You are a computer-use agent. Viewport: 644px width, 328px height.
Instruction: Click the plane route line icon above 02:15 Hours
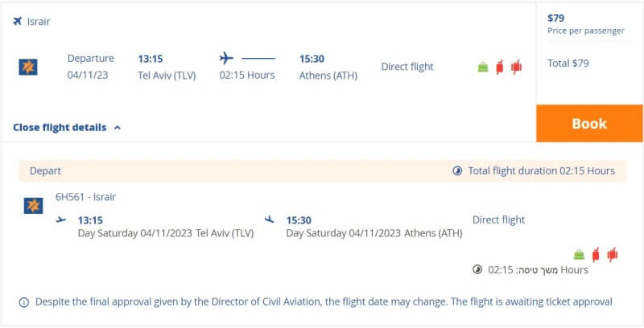coord(247,58)
